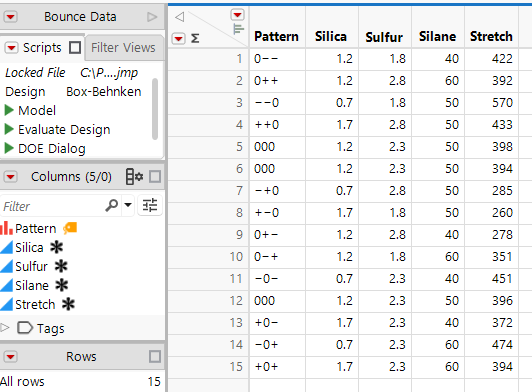Toggle the Rows panel checkbox
The width and height of the screenshot is (532, 392).
155,357
